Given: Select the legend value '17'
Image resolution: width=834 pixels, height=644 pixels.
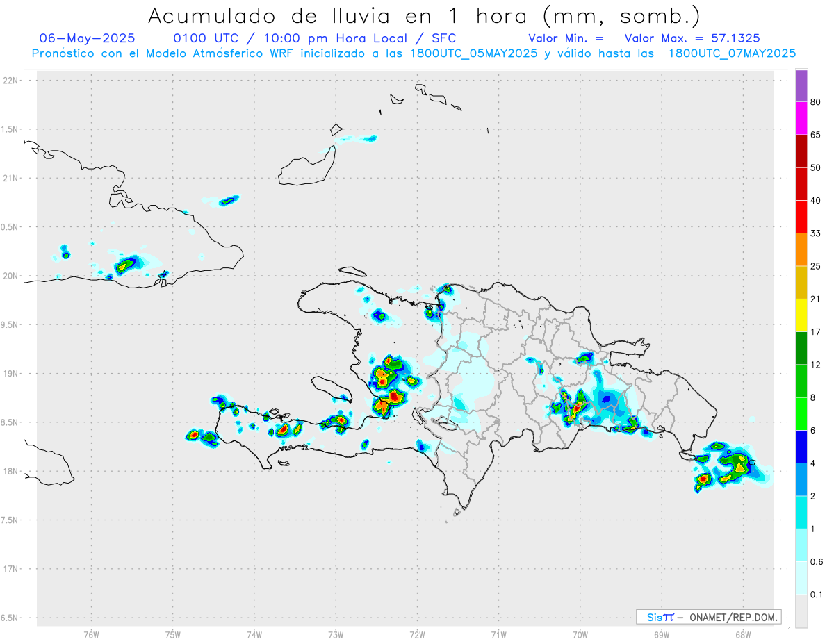Looking at the screenshot, I should pyautogui.click(x=816, y=332).
